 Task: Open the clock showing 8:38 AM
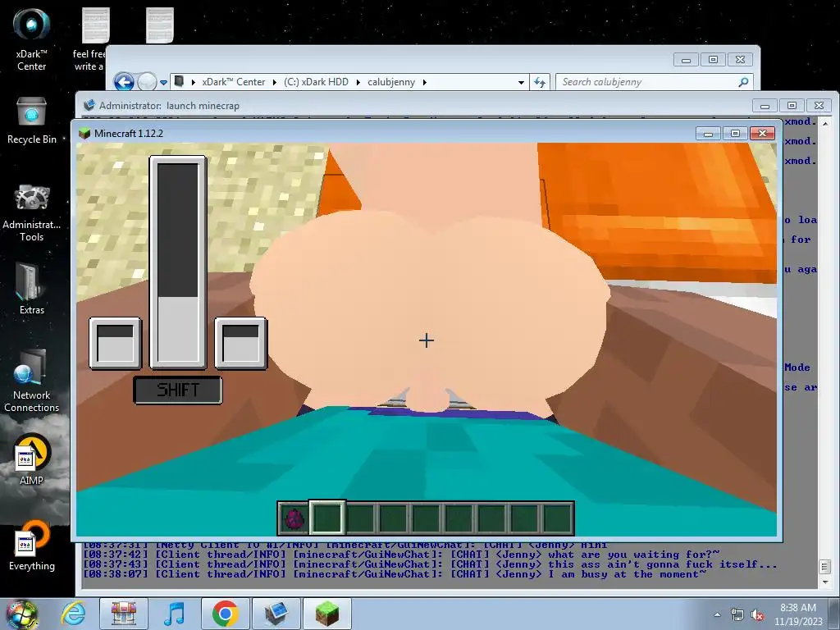[798, 614]
